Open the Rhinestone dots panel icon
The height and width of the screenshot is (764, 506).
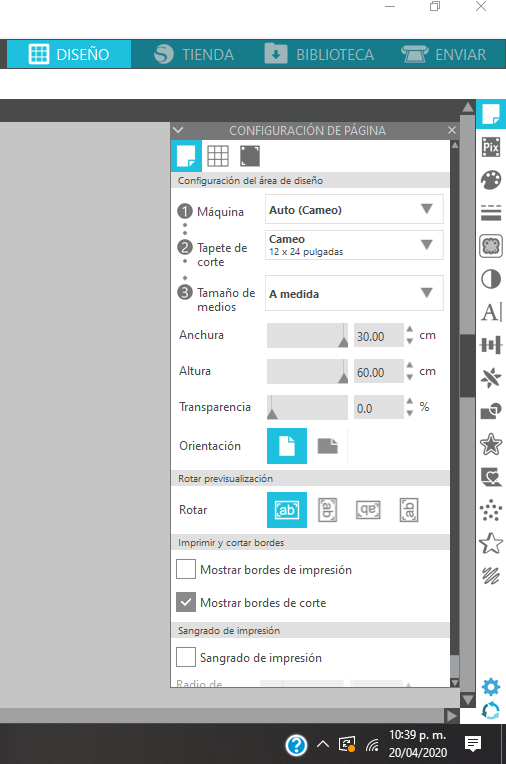(x=491, y=510)
